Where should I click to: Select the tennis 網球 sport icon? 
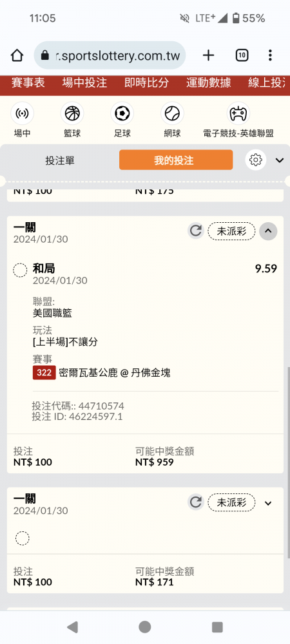coord(172,114)
